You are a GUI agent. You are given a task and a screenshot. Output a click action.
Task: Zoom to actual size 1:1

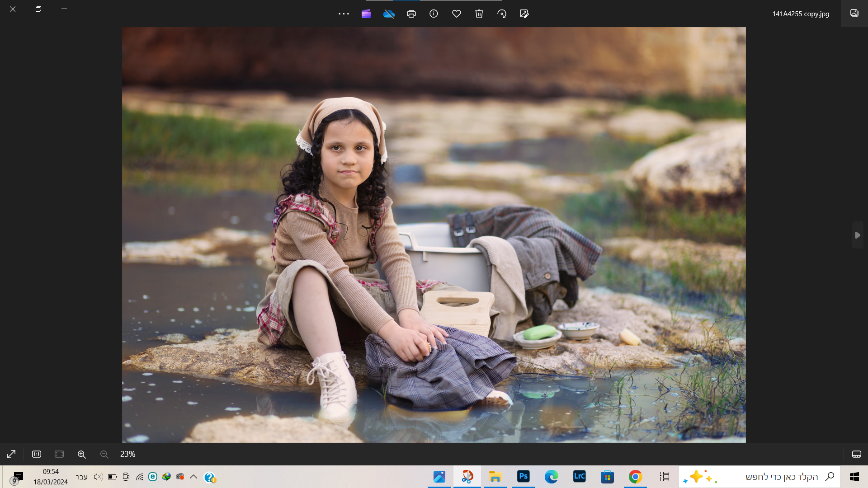37,454
